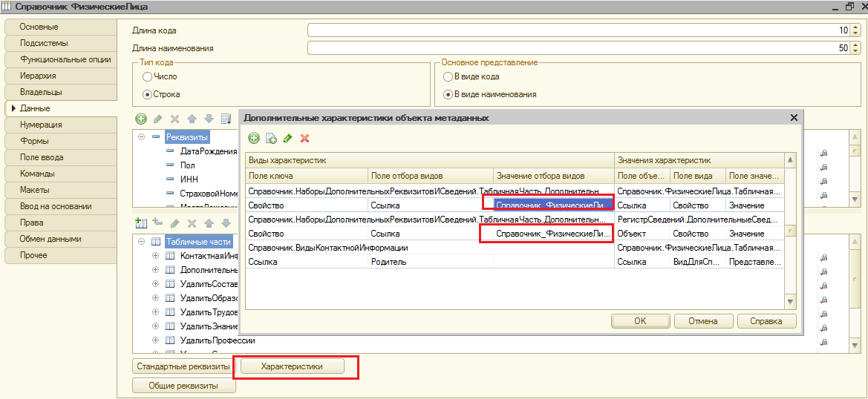
Task: Copy a characteristic using the dialog's add-copy icon
Action: point(271,138)
